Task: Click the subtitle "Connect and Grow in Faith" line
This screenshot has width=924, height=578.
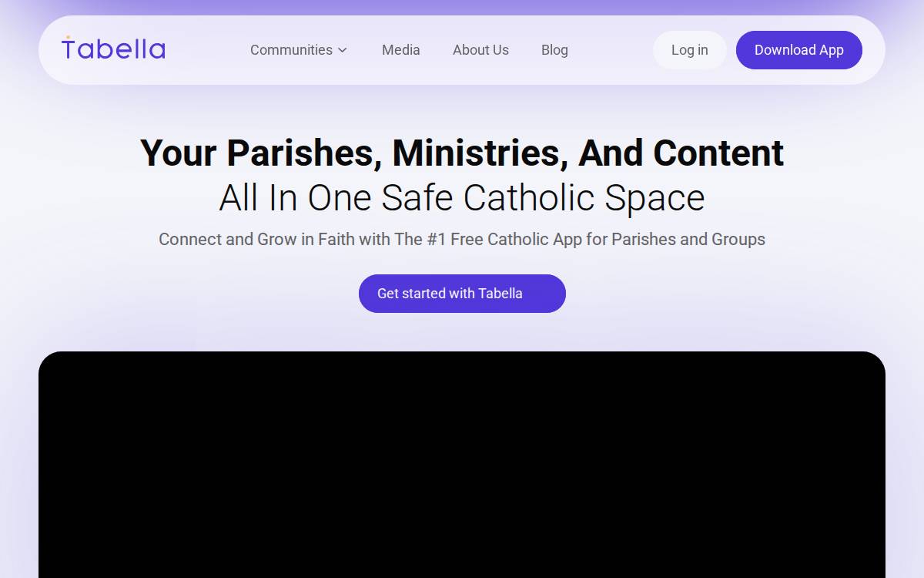Action: pyautogui.click(x=462, y=240)
